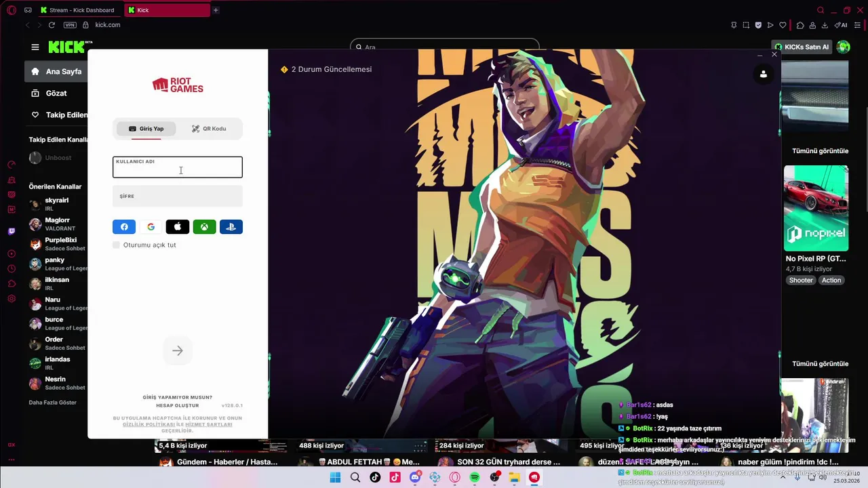
Task: Click the Şifre password field
Action: coord(178,197)
